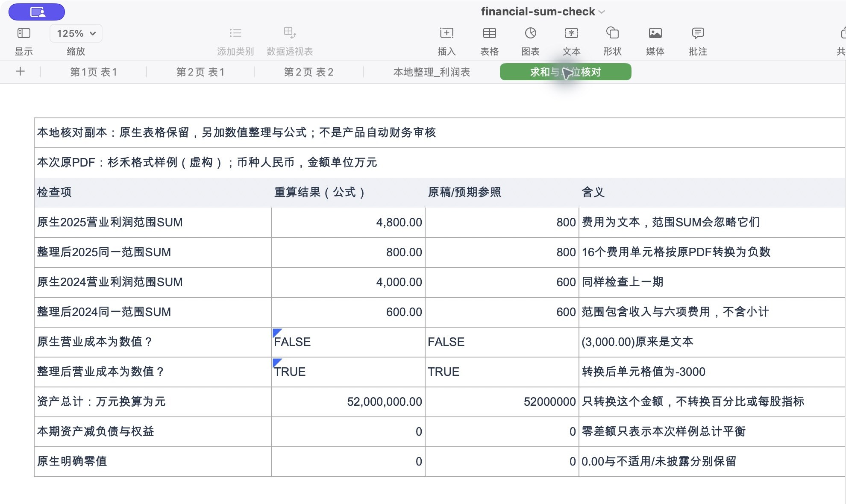Image resolution: width=846 pixels, height=504 pixels.
Task: Select the cell showing 600.00
Action: pos(348,312)
